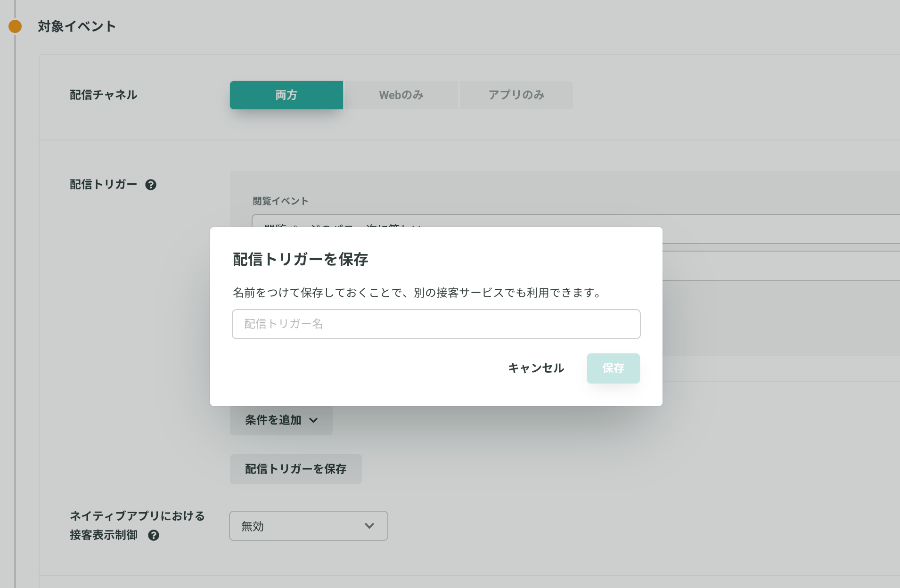Expand the 条件を追加 dropdown
This screenshot has width=900, height=588.
click(281, 420)
